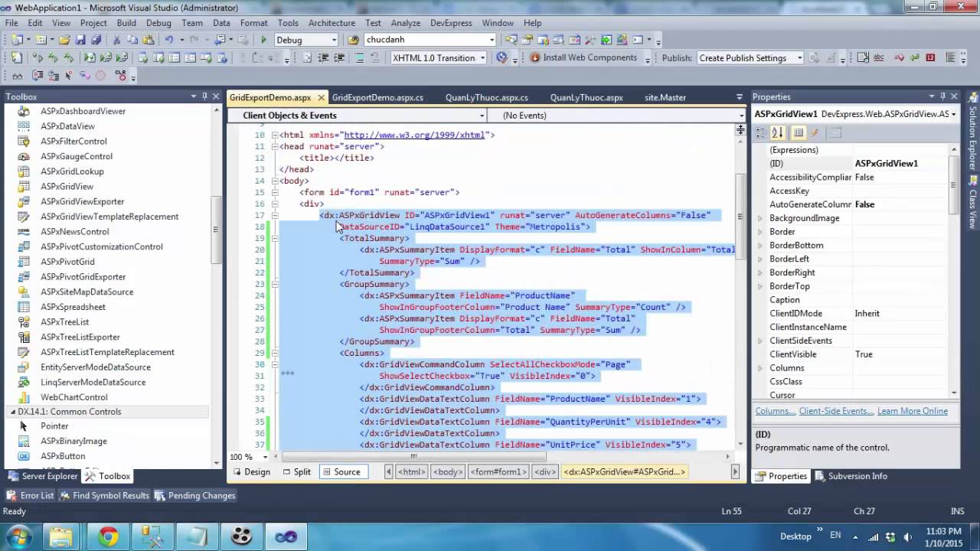Click the glasses QuickWatch icon

pyautogui.click(x=17, y=75)
